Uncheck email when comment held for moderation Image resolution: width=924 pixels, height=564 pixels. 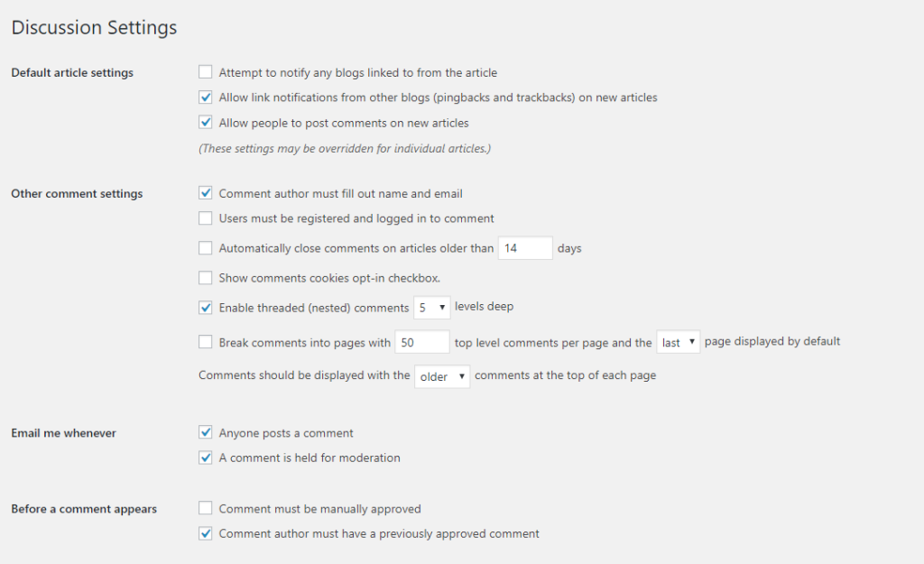point(206,458)
